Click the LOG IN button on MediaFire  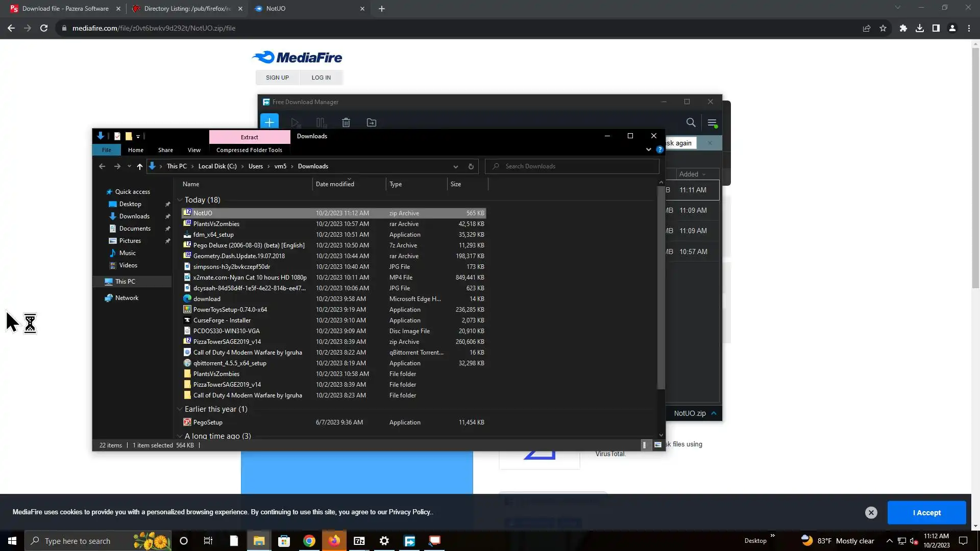pyautogui.click(x=321, y=78)
